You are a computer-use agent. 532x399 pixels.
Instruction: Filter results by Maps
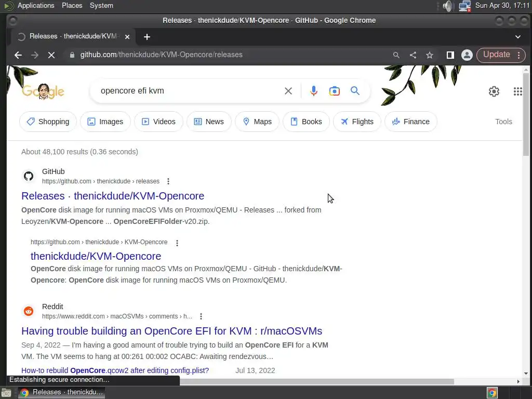(257, 122)
